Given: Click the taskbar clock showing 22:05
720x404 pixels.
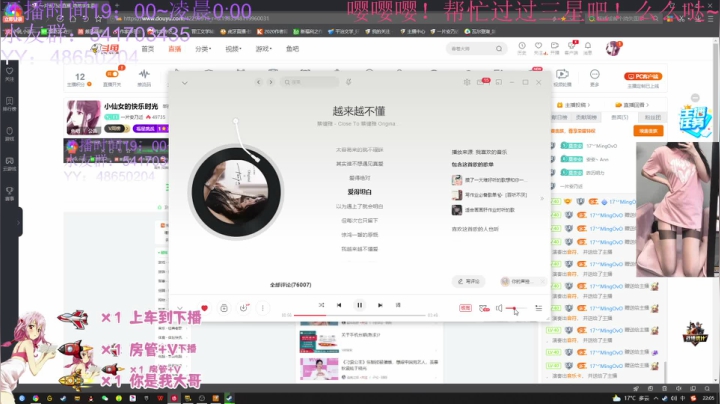Looking at the screenshot, I should [x=709, y=398].
